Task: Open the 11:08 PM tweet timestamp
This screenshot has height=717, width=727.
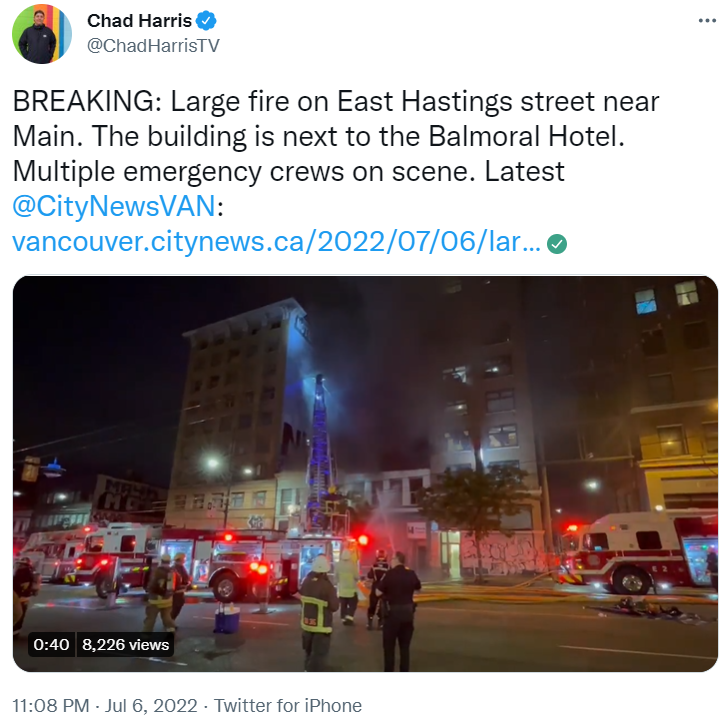Action: coord(51,706)
